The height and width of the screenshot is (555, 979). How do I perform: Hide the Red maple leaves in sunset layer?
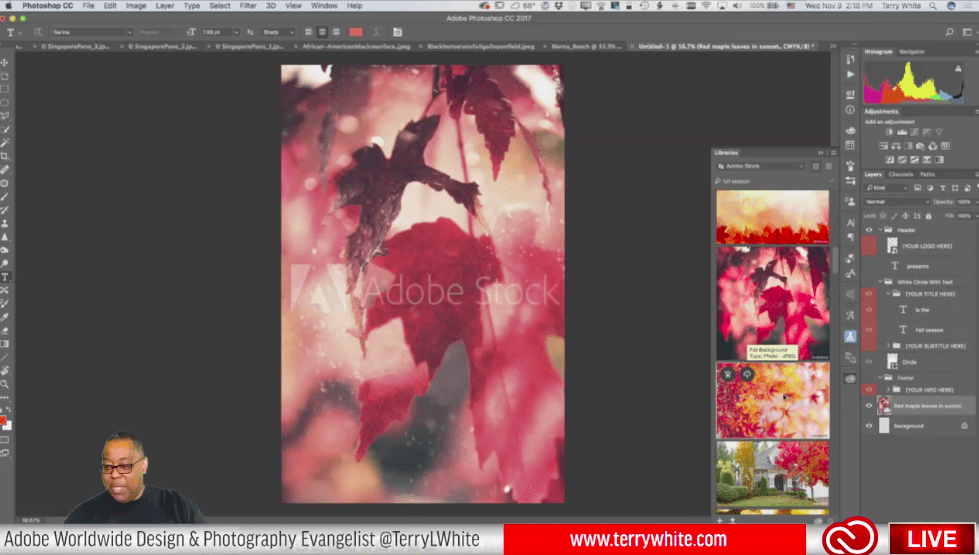pos(868,406)
